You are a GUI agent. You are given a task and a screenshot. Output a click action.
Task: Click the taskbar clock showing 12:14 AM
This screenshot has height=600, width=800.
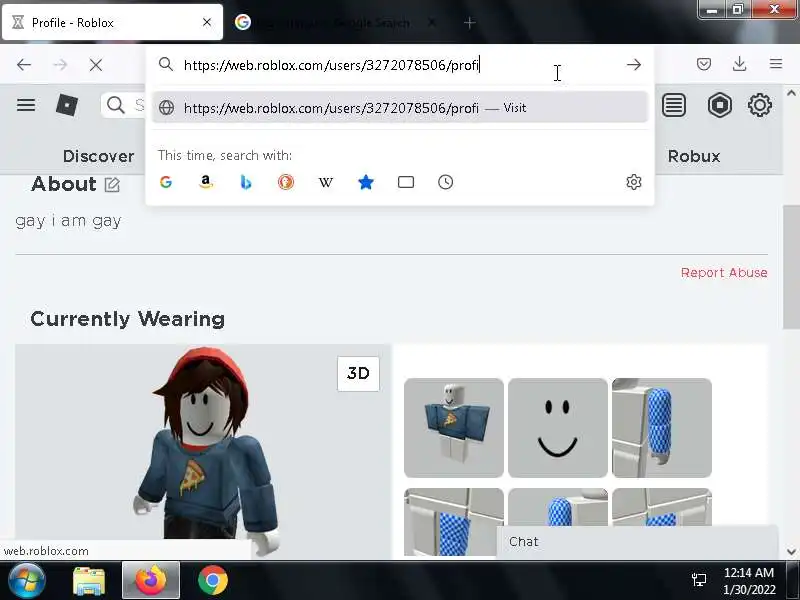749,581
